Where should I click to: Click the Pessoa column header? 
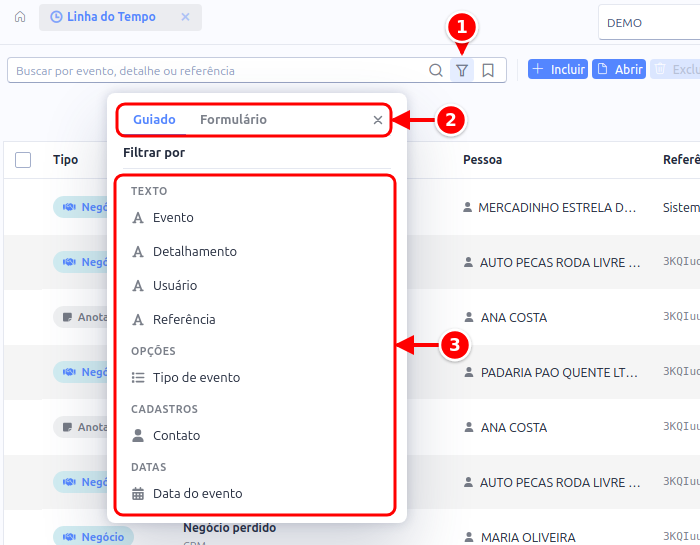pyautogui.click(x=482, y=160)
